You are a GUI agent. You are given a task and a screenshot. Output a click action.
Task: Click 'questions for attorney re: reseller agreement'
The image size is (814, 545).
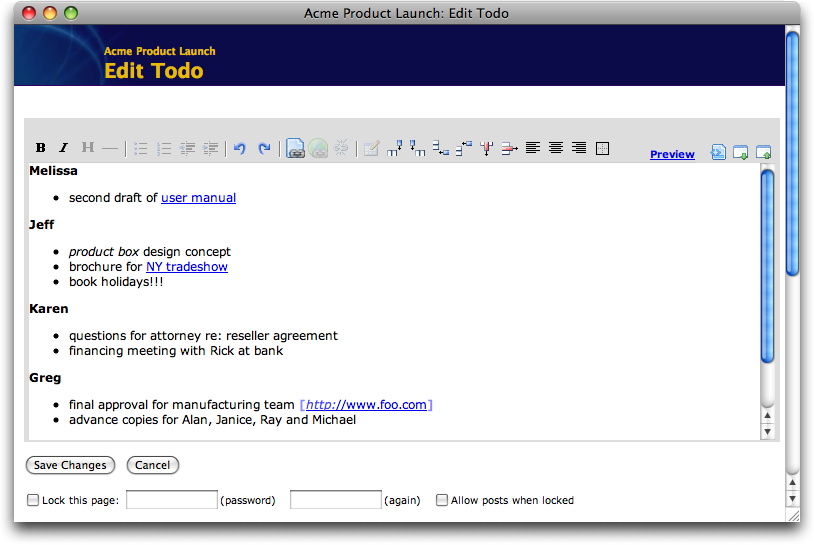tap(204, 336)
